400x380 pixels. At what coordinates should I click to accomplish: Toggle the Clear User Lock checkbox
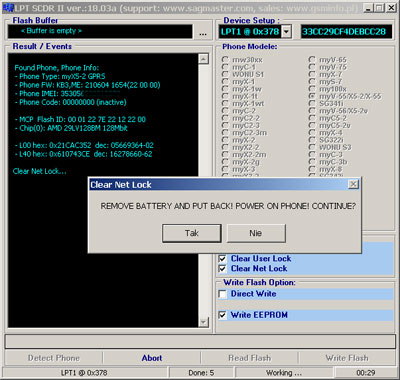(222, 259)
